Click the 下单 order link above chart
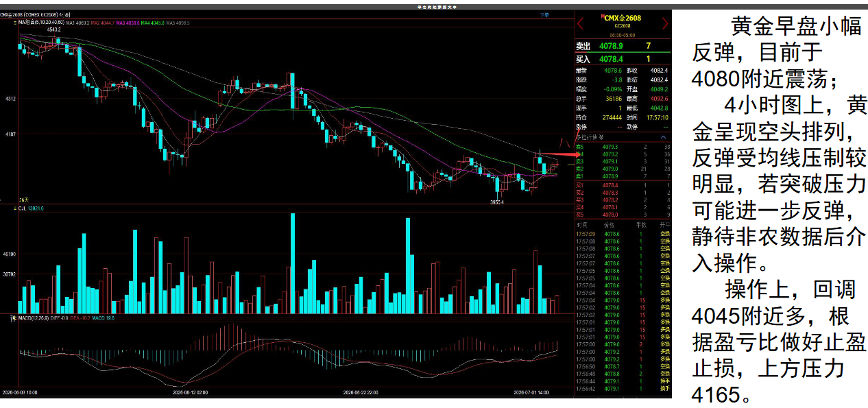This screenshot has width=868, height=408. [544, 14]
